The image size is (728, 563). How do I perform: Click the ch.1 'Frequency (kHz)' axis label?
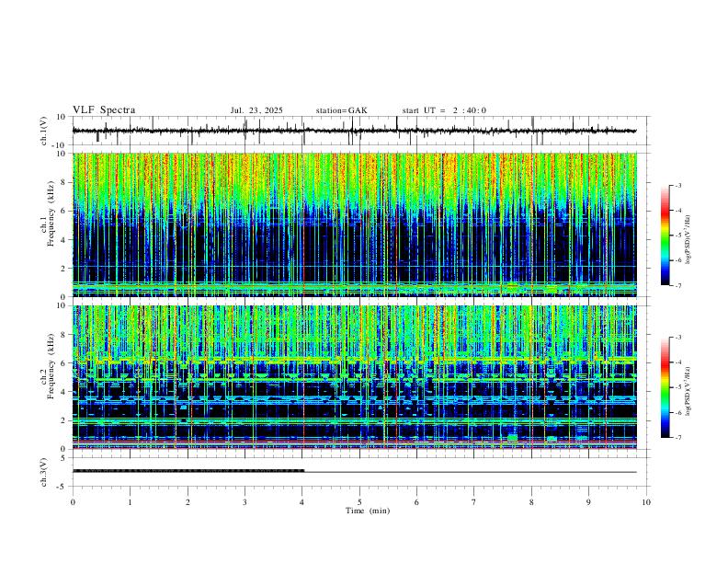tap(51, 213)
